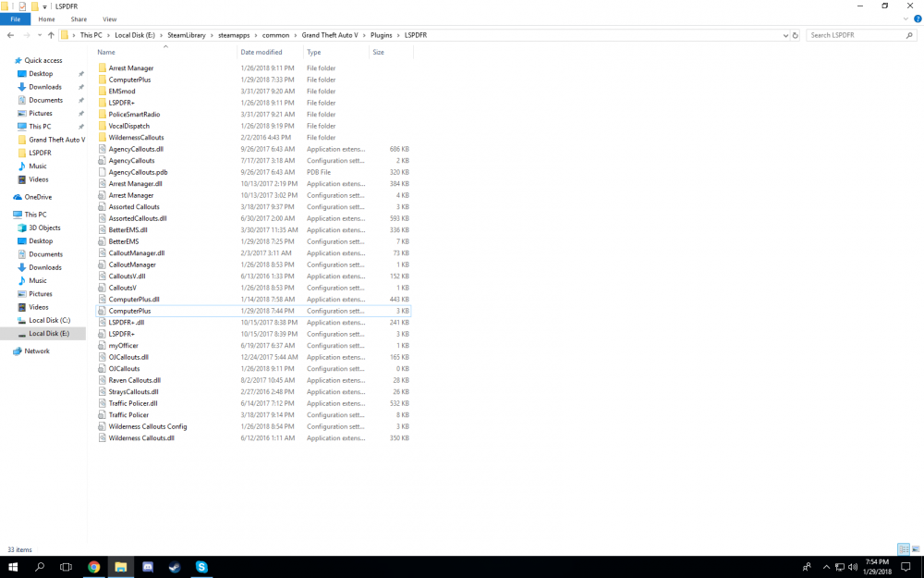Viewport: 924px width, 578px height.
Task: Open the Action Center notification icon
Action: pyautogui.click(x=906, y=567)
